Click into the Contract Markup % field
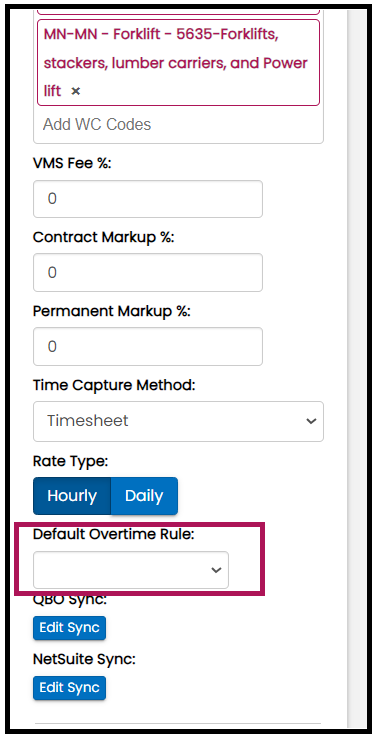This screenshot has width=380, height=740. tap(148, 272)
